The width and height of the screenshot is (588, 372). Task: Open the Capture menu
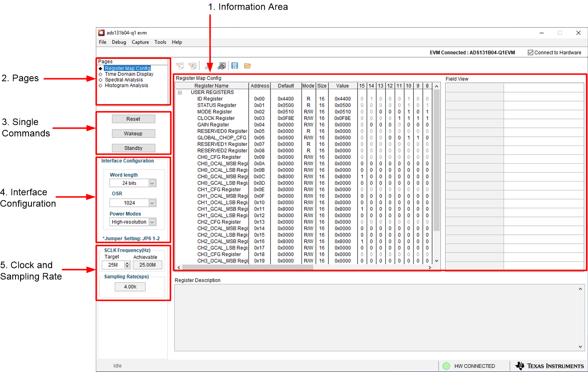[140, 42]
